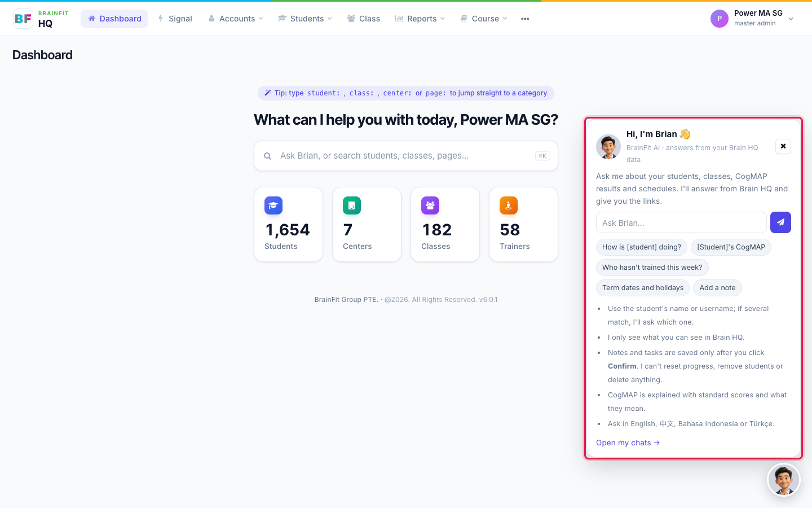Click the graduation cap Students icon
Viewport: 812px width, 508px height.
point(273,205)
